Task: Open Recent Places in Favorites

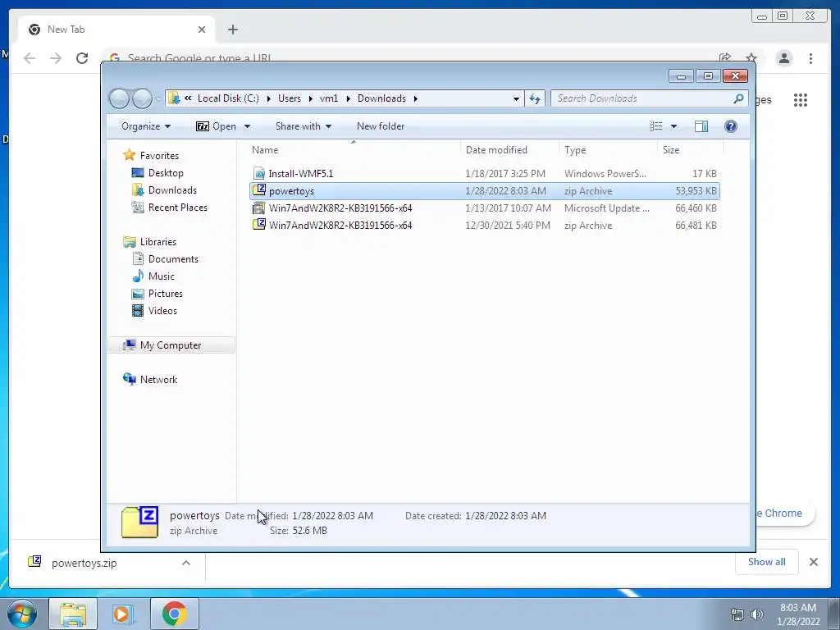Action: click(177, 208)
